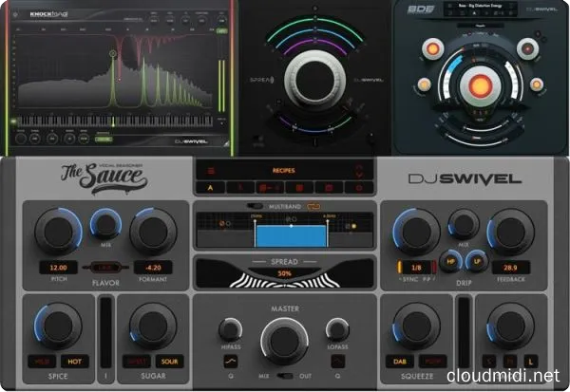The height and width of the screenshot is (392, 570).
Task: Click the Flavor MIX knob
Action: tap(105, 224)
